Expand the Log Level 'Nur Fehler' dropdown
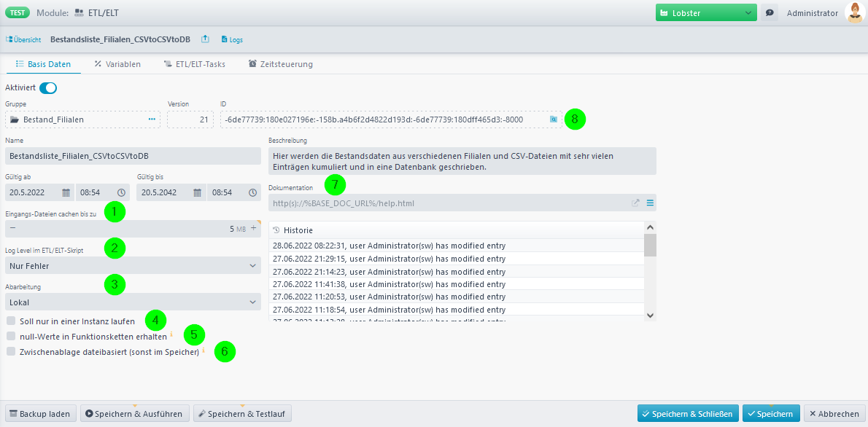Viewport: 868px width, 427px height. 133,266
